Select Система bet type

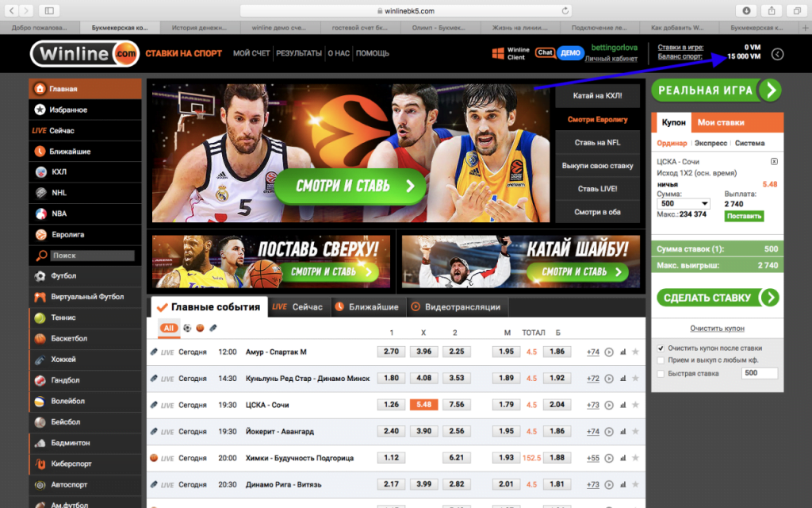749,143
